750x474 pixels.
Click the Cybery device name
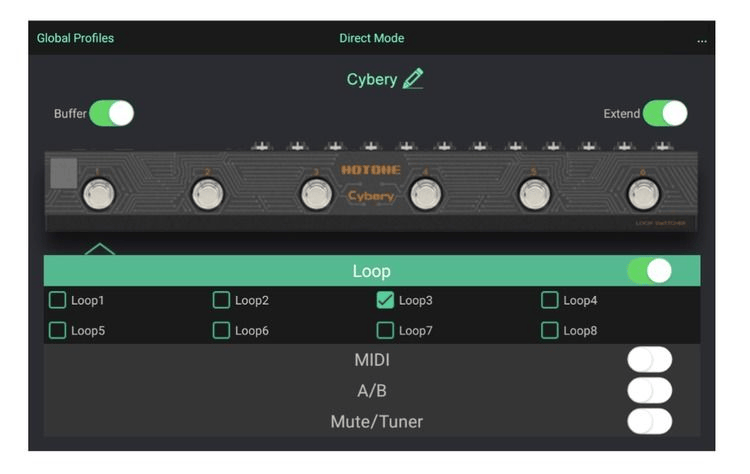[x=372, y=79]
